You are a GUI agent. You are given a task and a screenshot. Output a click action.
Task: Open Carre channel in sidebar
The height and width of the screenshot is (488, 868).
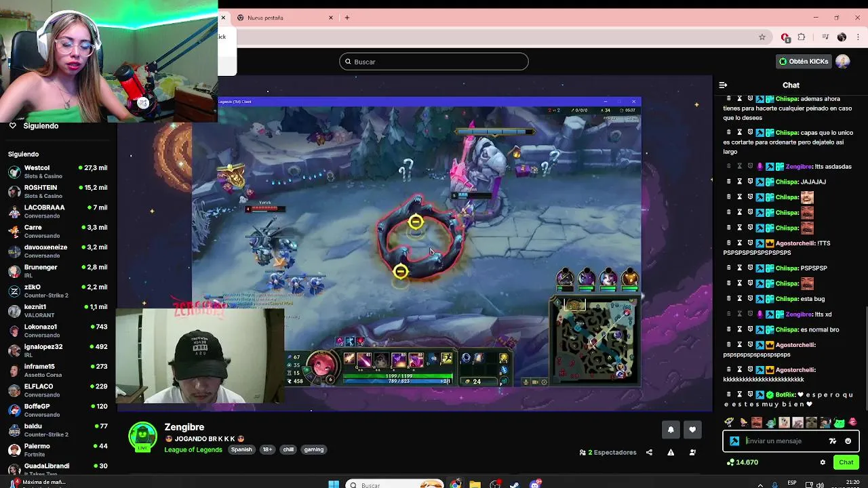pyautogui.click(x=58, y=231)
